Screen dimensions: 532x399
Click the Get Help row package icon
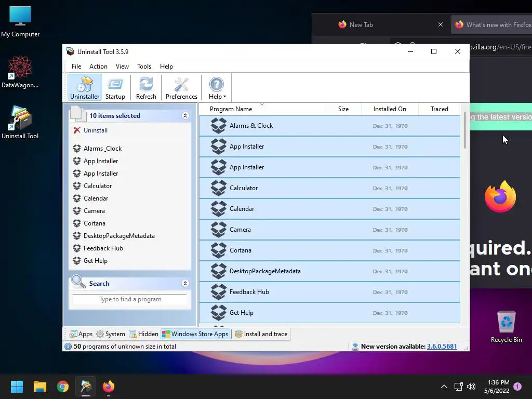219,312
